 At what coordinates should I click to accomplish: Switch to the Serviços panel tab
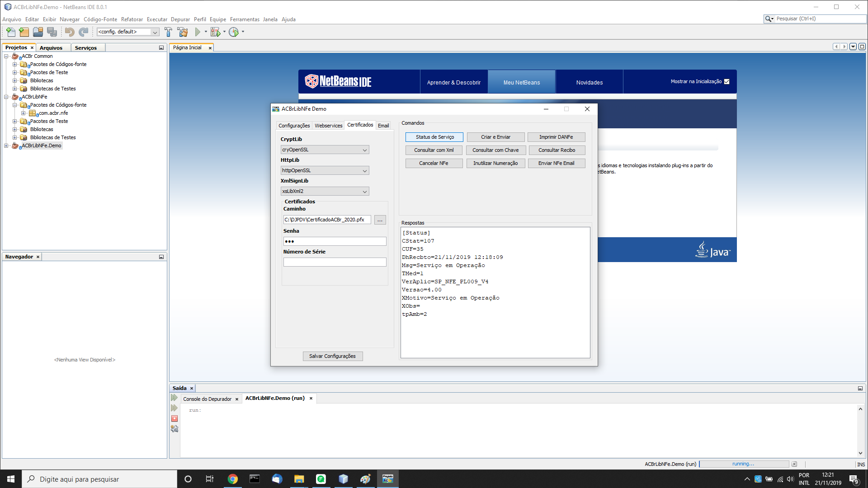point(86,48)
